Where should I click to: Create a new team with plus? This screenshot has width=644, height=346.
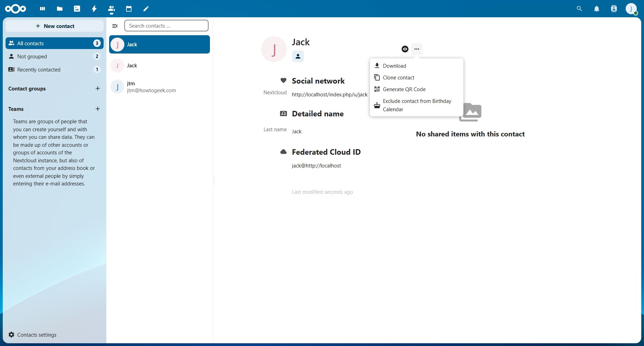point(98,109)
